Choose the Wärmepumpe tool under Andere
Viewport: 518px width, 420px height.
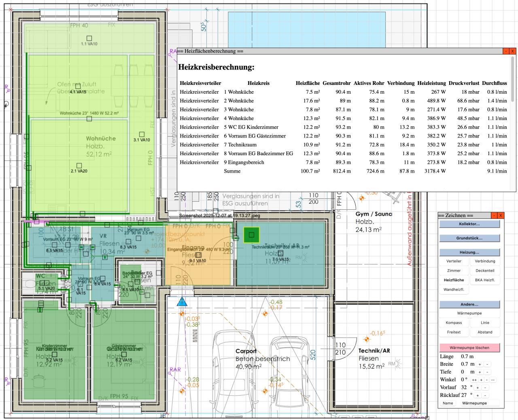(469, 313)
